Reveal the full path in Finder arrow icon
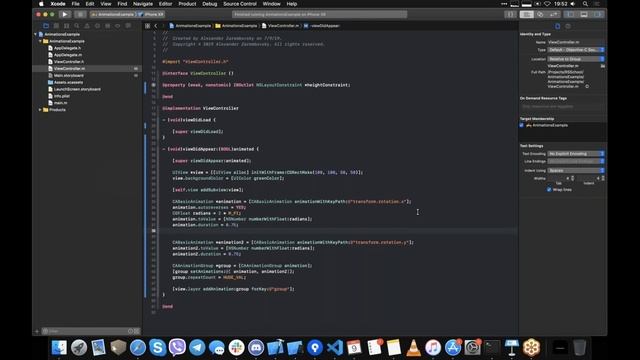This screenshot has height=360, width=640. tap(587, 87)
